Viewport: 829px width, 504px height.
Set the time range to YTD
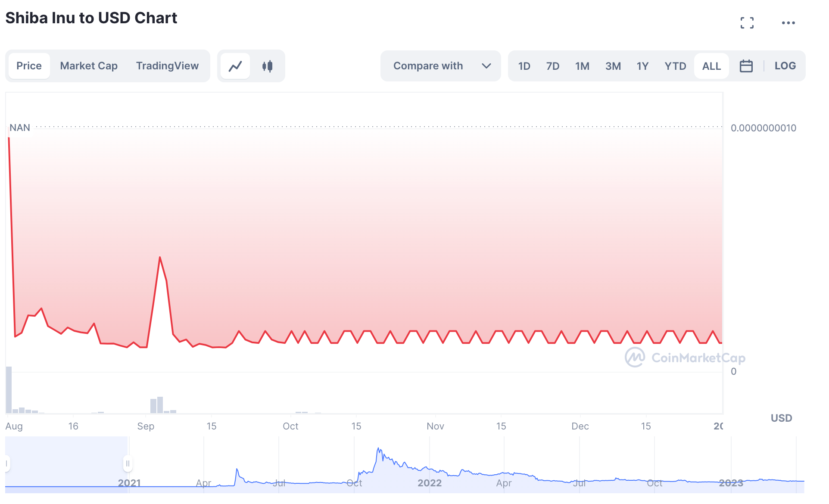coord(675,66)
